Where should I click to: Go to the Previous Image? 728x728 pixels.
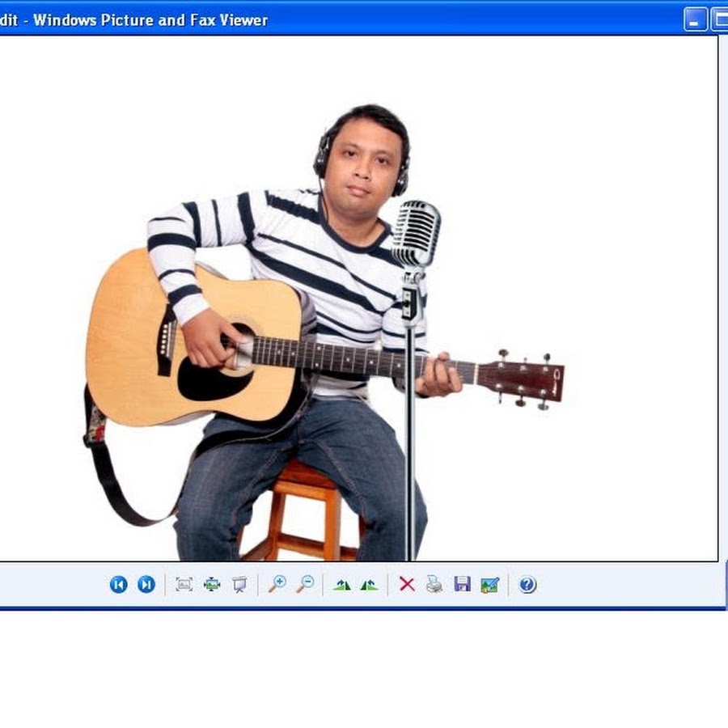coord(119,584)
